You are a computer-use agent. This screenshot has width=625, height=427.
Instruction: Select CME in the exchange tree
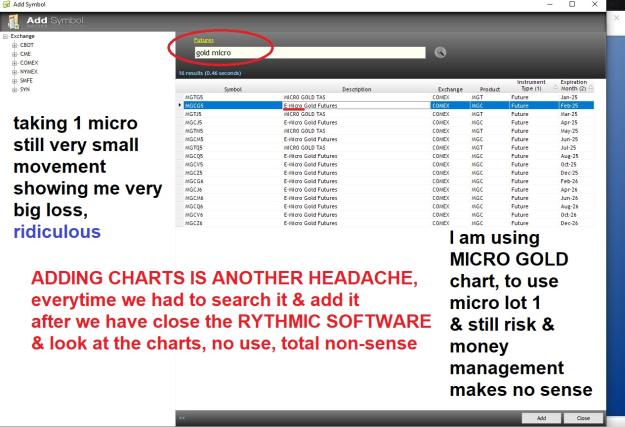(x=25, y=54)
